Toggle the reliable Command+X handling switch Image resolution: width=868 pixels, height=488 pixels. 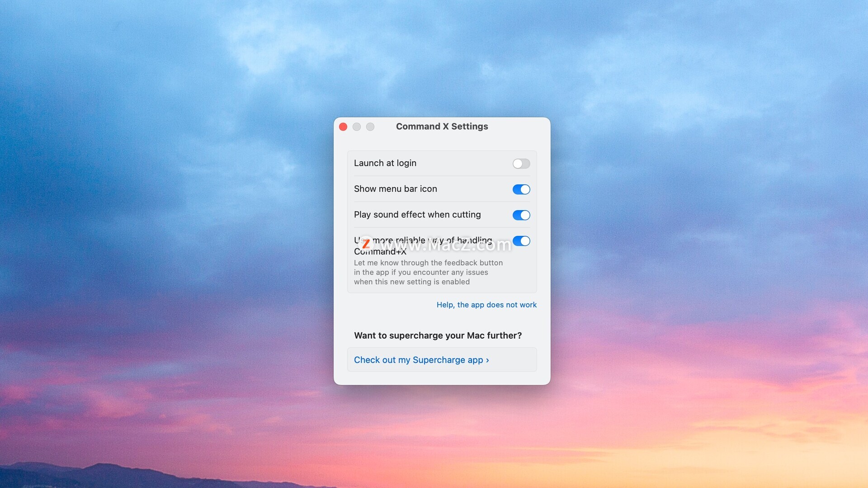pyautogui.click(x=521, y=241)
